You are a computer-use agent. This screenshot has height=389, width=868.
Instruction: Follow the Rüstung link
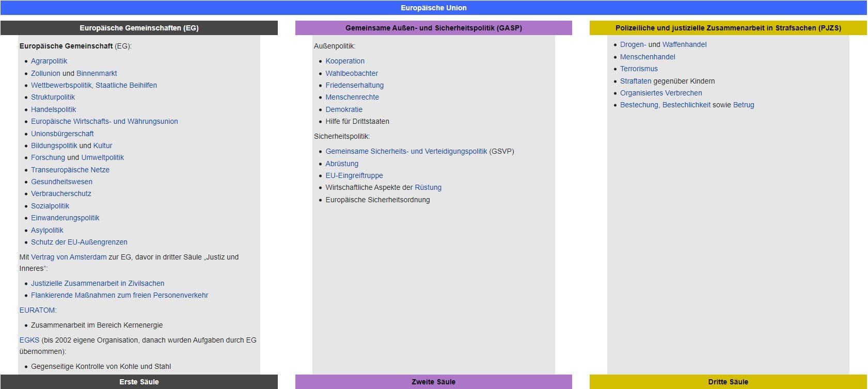tap(428, 187)
